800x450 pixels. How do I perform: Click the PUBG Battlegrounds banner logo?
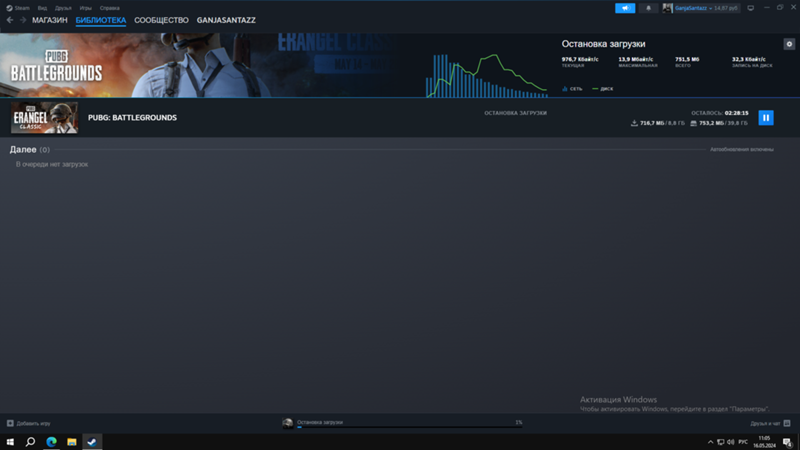coord(56,66)
